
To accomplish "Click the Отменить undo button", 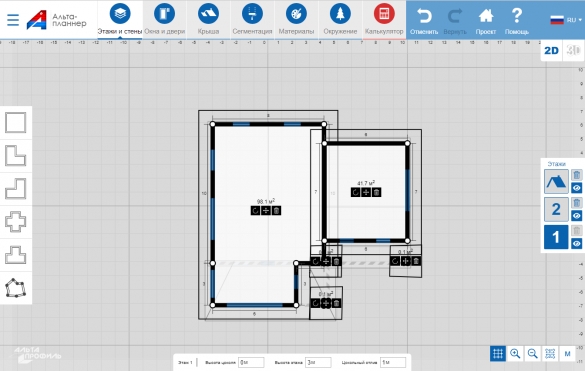I will [424, 21].
